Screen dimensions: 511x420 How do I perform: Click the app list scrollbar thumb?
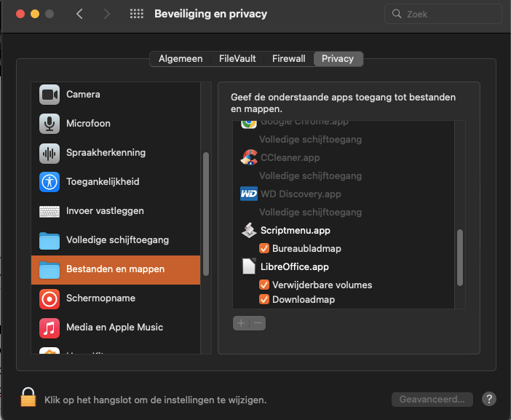click(460, 258)
